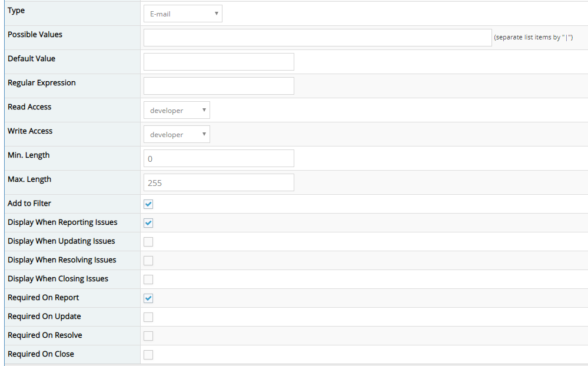Enable the Required On Update checkbox

click(x=148, y=317)
